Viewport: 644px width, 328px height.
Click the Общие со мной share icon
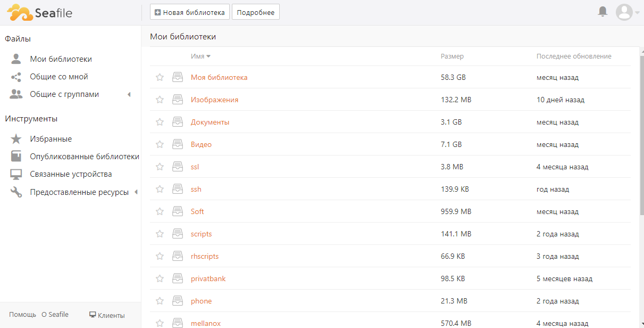(16, 77)
